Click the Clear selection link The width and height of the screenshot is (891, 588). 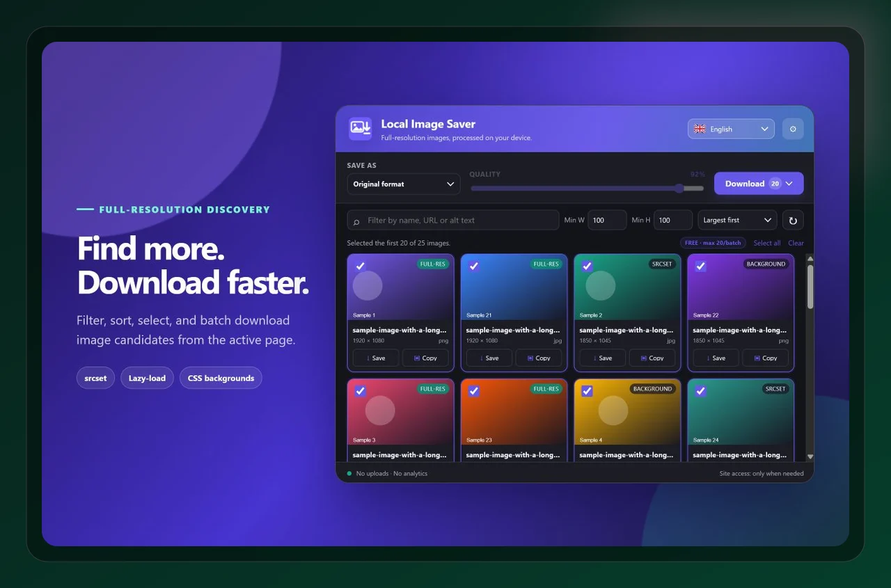click(796, 243)
